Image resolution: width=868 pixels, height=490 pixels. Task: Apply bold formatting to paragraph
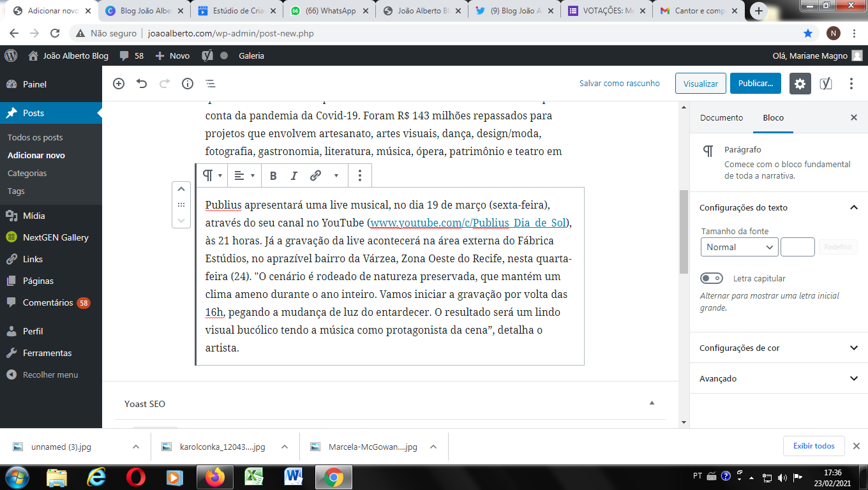pos(273,175)
